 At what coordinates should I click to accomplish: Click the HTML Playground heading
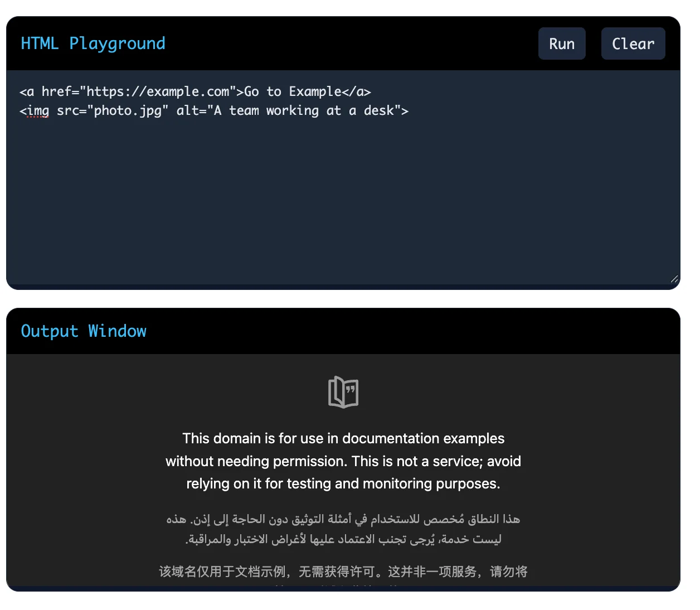pyautogui.click(x=93, y=43)
